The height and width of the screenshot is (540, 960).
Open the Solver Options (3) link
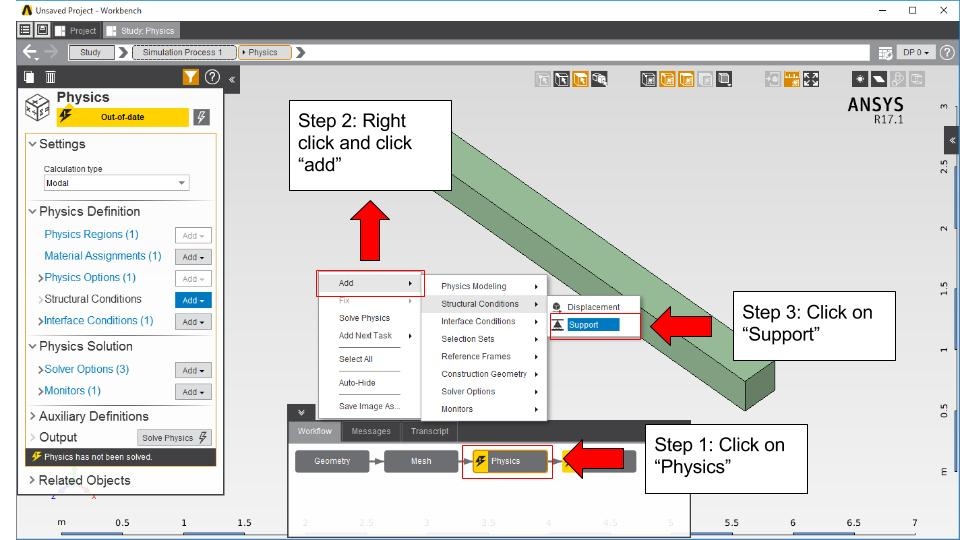(86, 369)
